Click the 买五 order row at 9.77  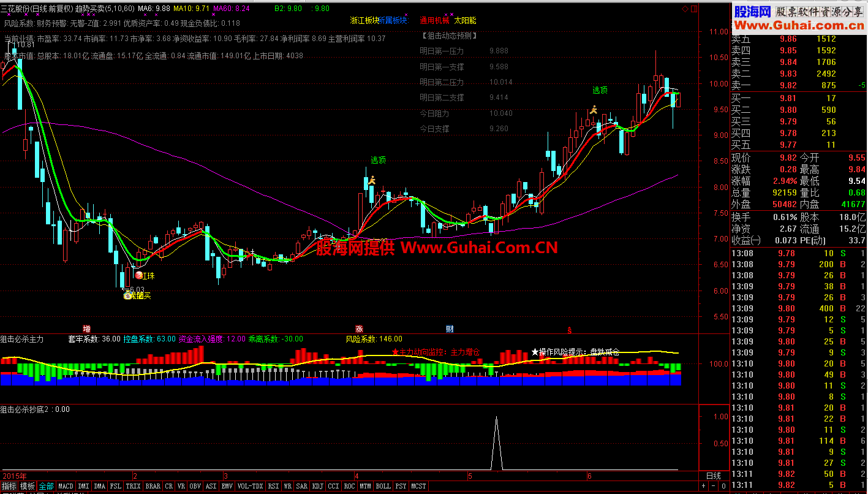tap(799, 145)
